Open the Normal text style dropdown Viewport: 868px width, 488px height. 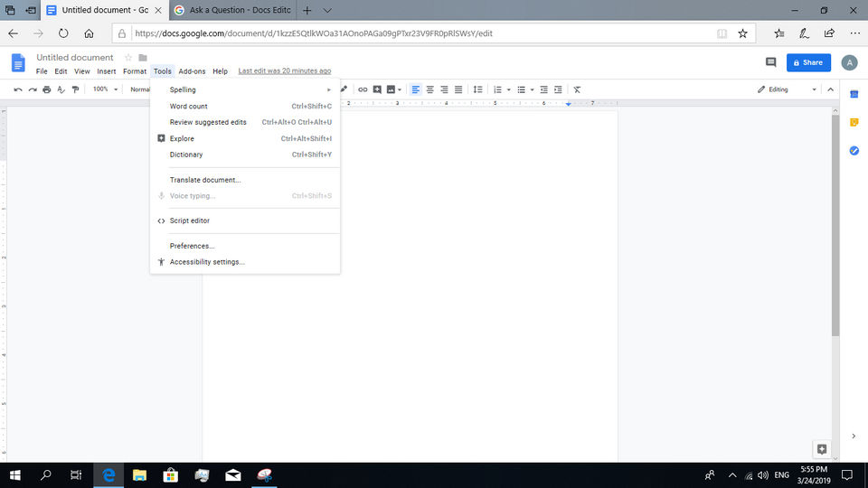(x=139, y=89)
